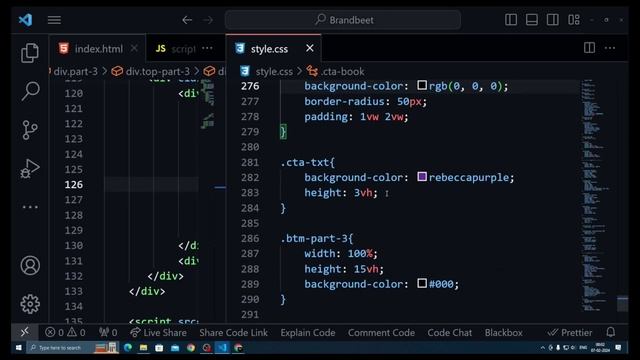
Task: Open the Manage gear menu
Action: pos(30,304)
